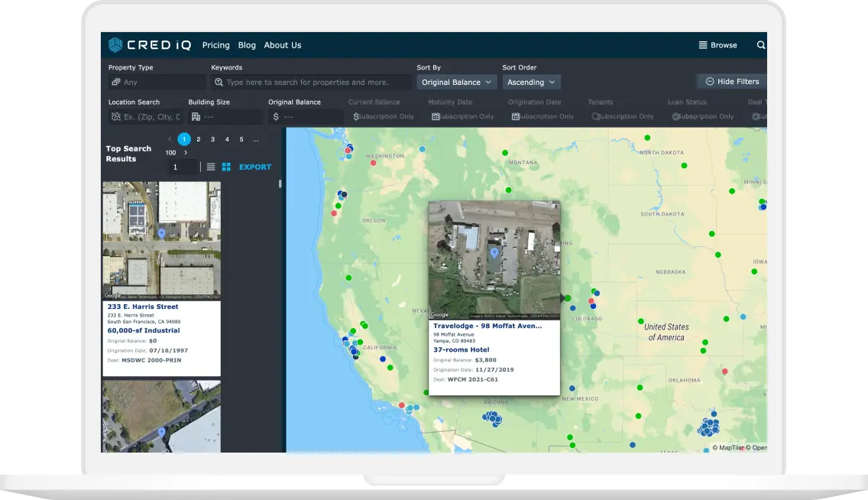868x500 pixels.
Task: Click the Original Balance input field
Action: 306,116
